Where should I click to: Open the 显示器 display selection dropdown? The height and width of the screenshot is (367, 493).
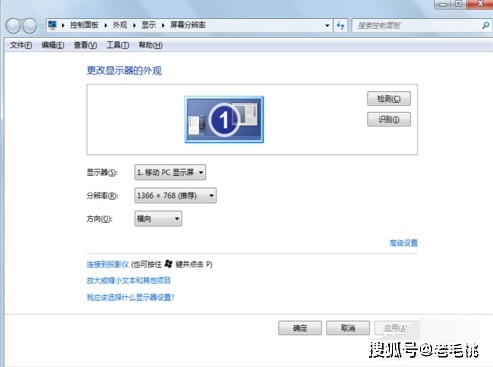click(170, 172)
